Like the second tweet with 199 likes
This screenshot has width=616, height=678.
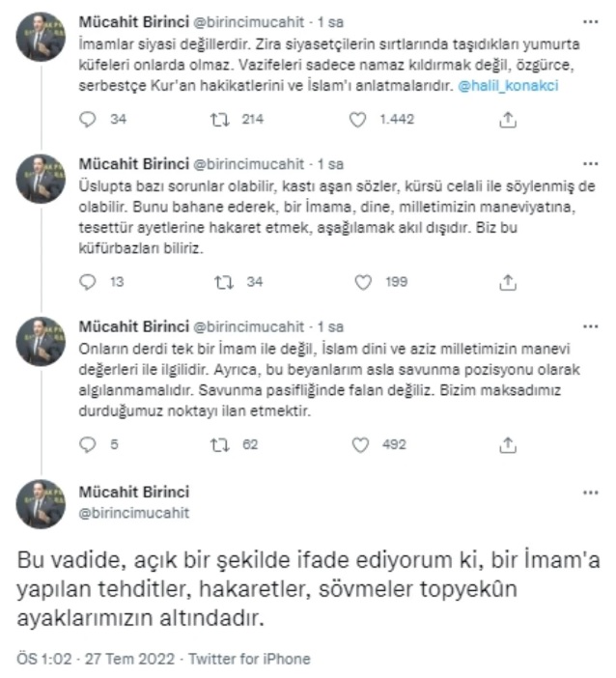point(364,282)
